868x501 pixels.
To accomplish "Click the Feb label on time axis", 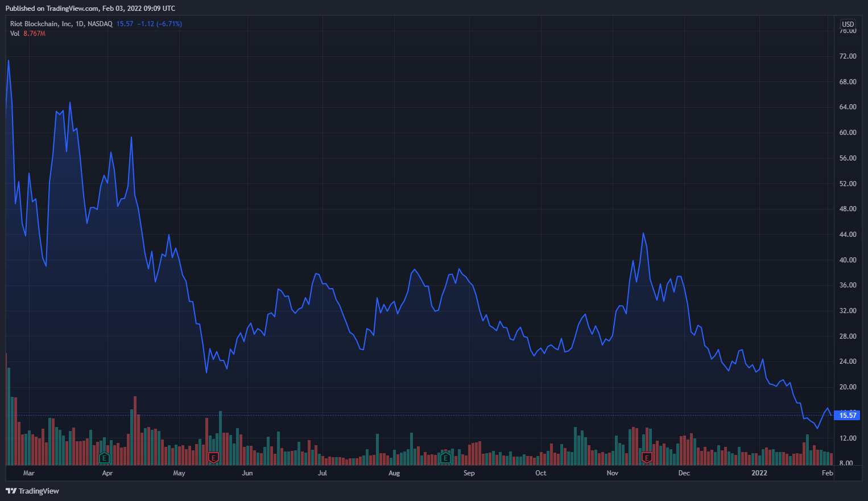I will point(828,473).
